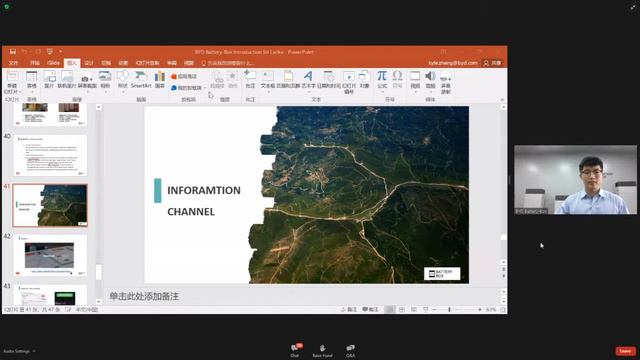Toggle the Comments (批注) pane in status bar
This screenshot has width=640, height=360.
click(x=370, y=310)
